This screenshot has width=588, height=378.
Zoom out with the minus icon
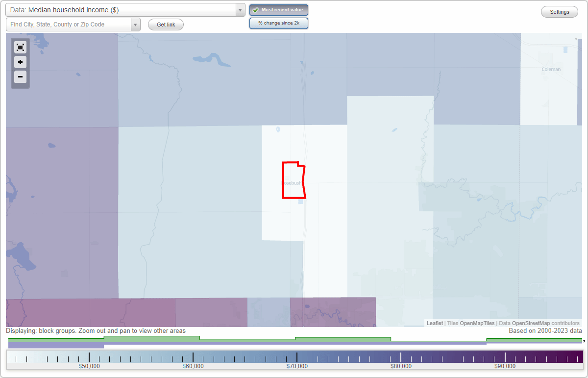(20, 77)
